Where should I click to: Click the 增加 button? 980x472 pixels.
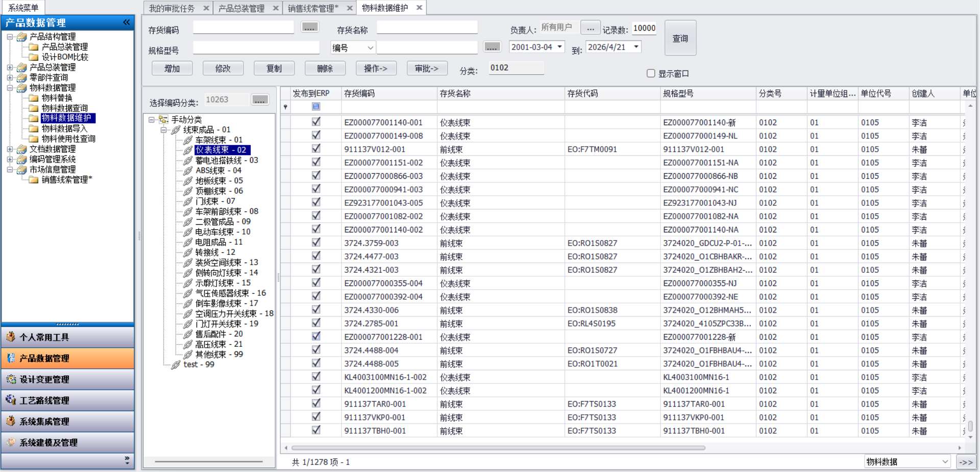(172, 68)
